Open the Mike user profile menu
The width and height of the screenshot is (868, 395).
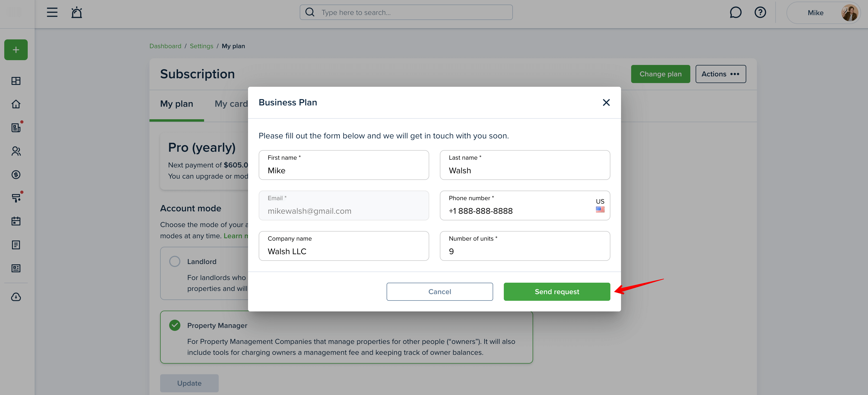pyautogui.click(x=823, y=13)
